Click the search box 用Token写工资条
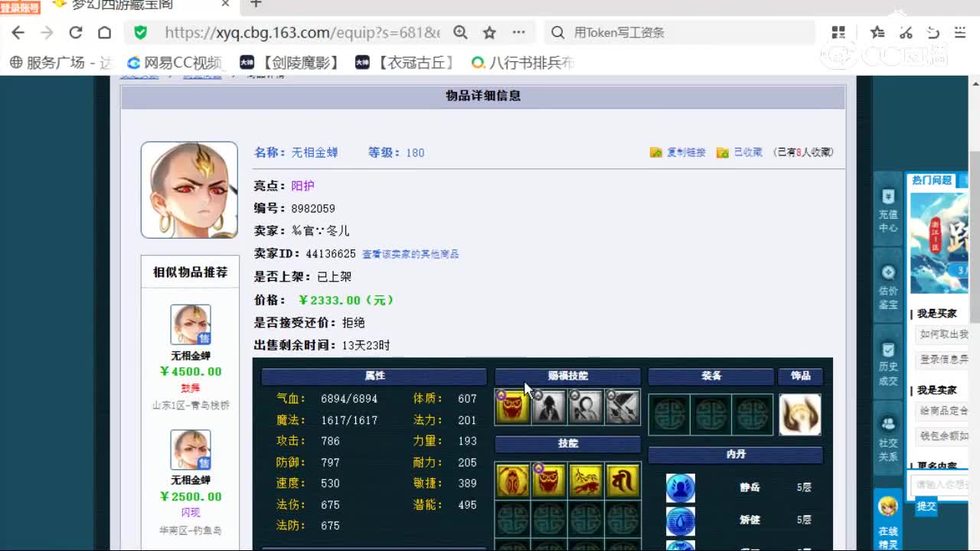The image size is (980, 551). (x=680, y=32)
